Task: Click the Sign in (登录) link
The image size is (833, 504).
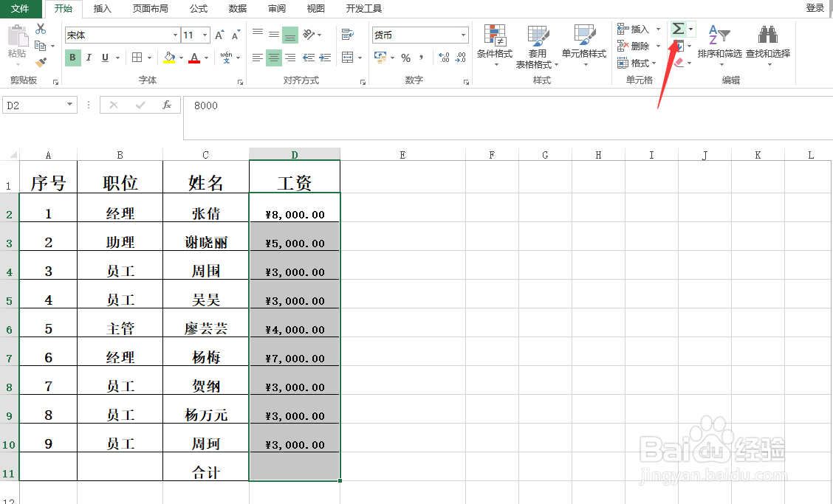Action: [815, 8]
